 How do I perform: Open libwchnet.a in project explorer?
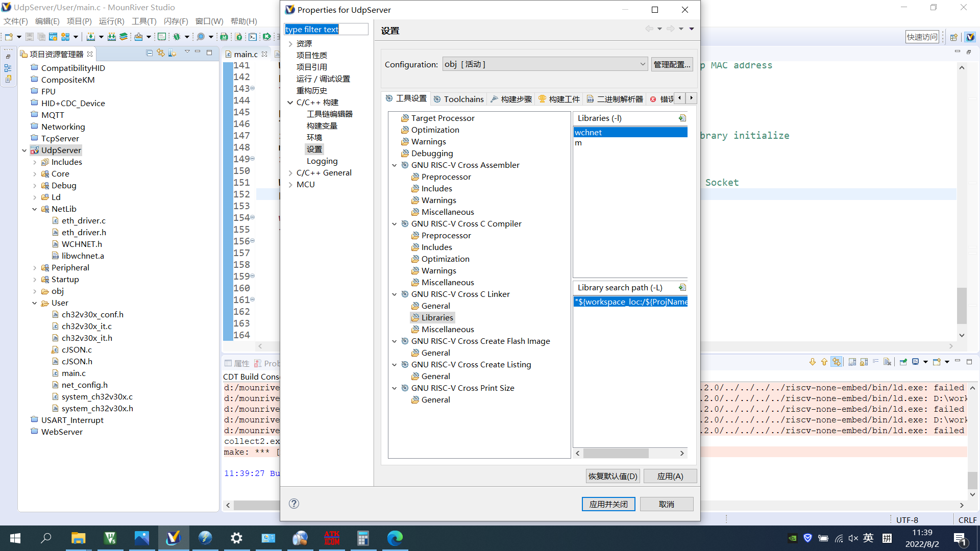click(x=83, y=256)
